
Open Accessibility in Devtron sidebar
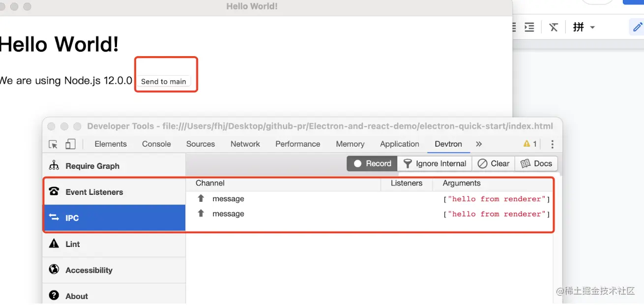pos(114,270)
